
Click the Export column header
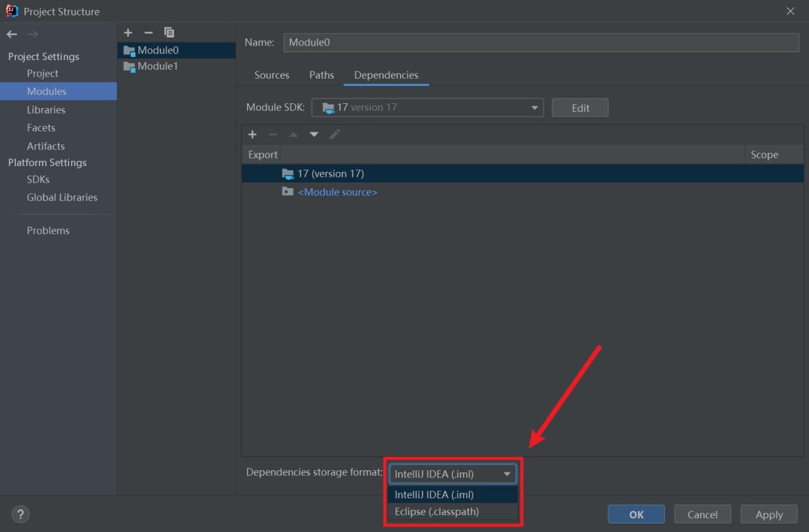coord(262,154)
